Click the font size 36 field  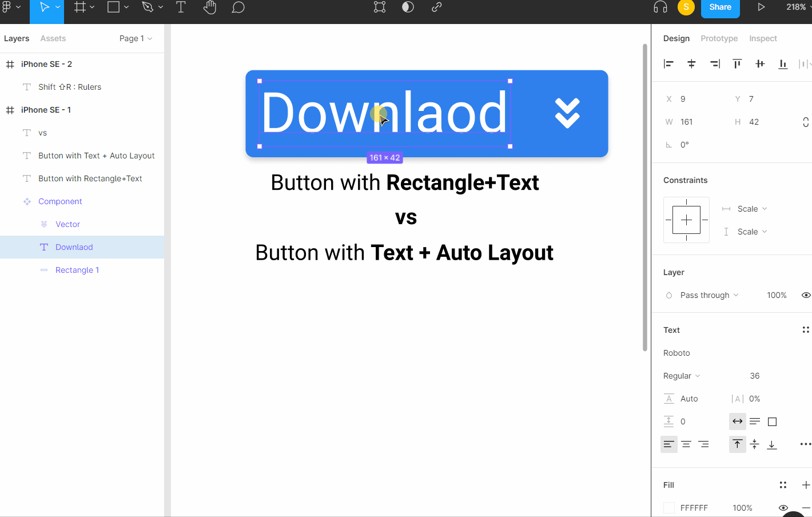coord(755,376)
